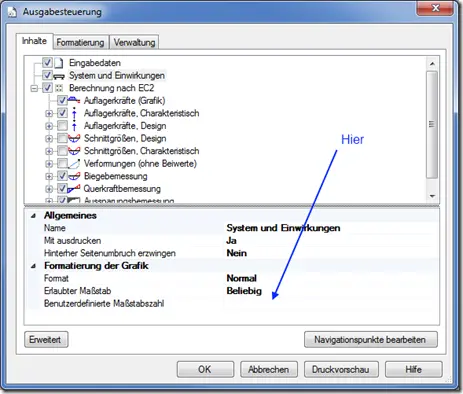Expand the Schnittgrößen, Charakteristisch node
The height and width of the screenshot is (394, 463).
pos(49,151)
